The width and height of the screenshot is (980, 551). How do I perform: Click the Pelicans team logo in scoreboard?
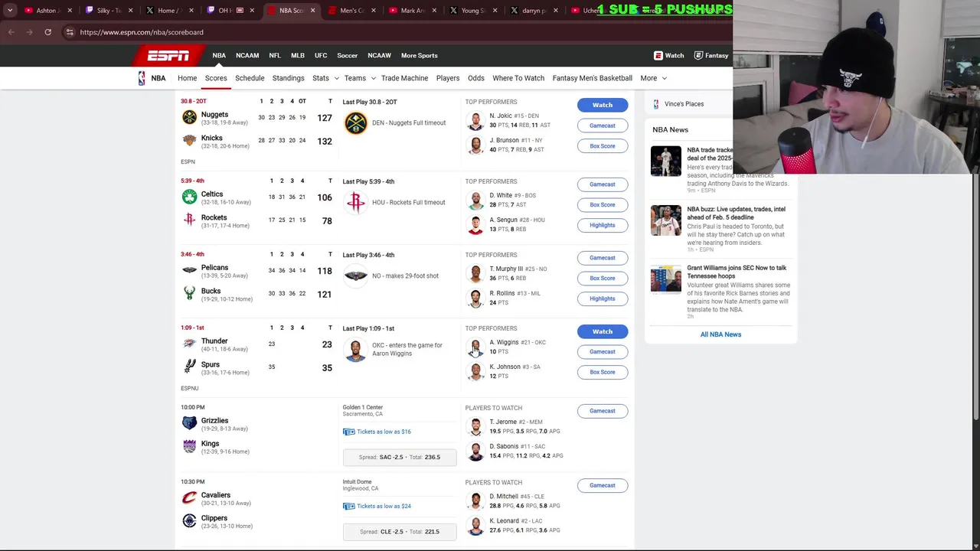[189, 270]
